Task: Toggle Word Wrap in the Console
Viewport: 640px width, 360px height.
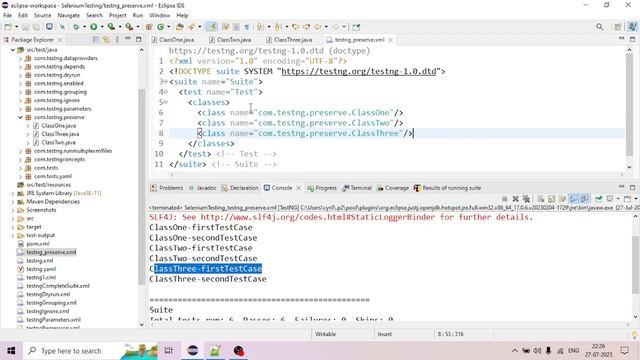Action: point(562,199)
